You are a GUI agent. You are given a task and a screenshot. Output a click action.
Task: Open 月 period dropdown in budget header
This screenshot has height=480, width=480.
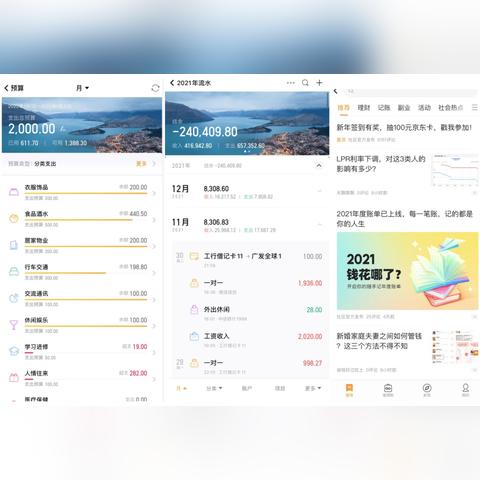click(82, 88)
